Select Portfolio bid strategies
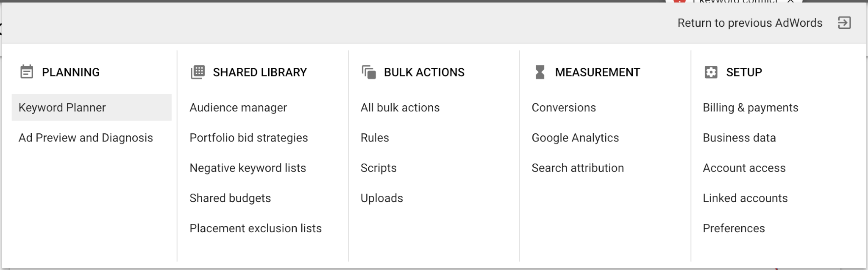868x270 pixels. coord(249,138)
